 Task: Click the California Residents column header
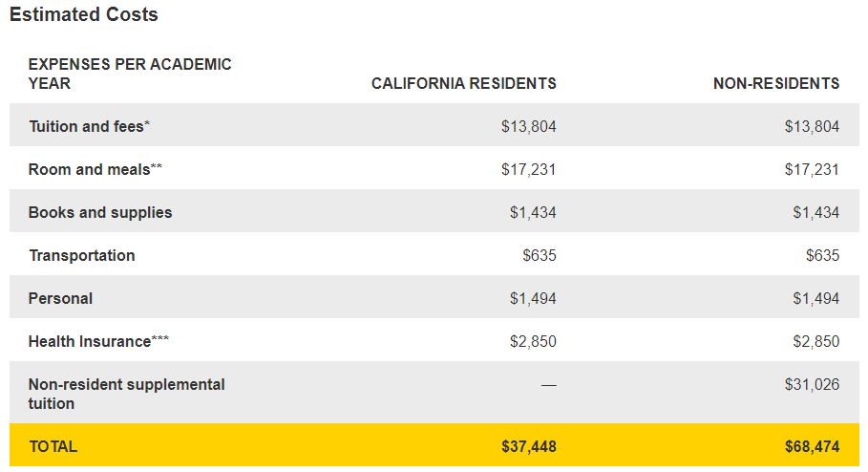coord(463,83)
